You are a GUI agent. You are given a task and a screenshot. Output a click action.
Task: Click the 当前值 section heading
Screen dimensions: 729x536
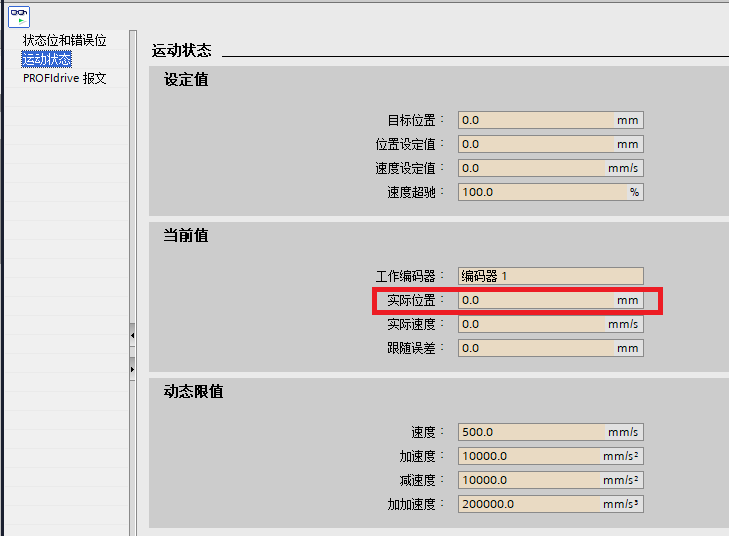[186, 235]
